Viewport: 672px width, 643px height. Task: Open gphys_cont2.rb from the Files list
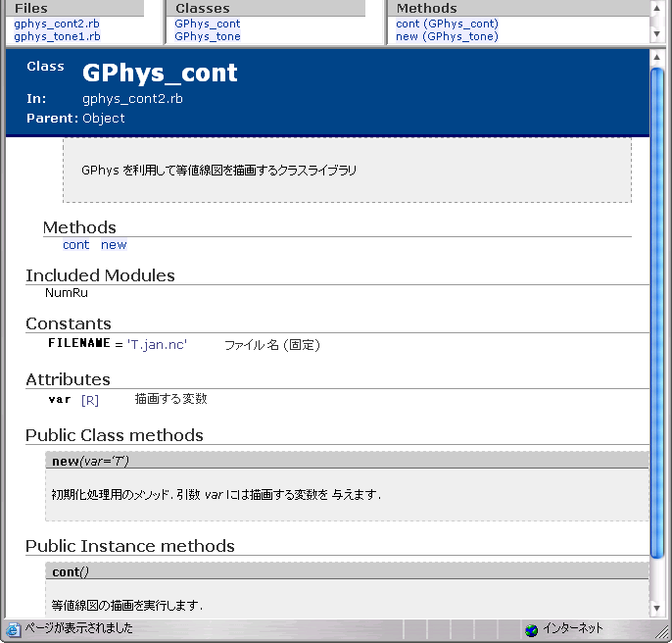[57, 24]
